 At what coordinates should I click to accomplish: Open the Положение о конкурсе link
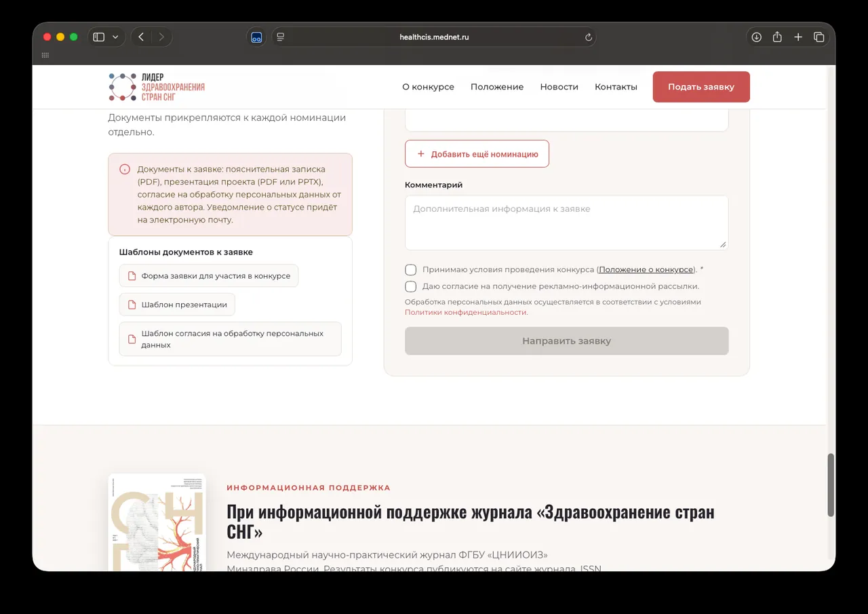point(646,269)
